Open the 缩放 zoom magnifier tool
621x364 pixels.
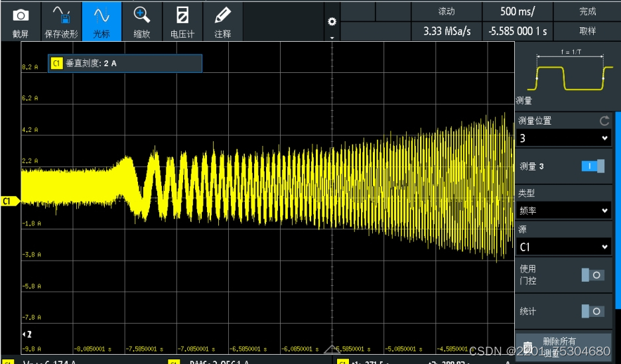tap(141, 15)
